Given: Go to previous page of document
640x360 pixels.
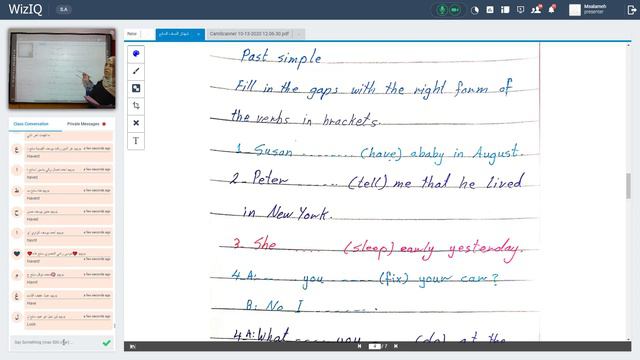Looking at the screenshot, I should click(x=359, y=346).
